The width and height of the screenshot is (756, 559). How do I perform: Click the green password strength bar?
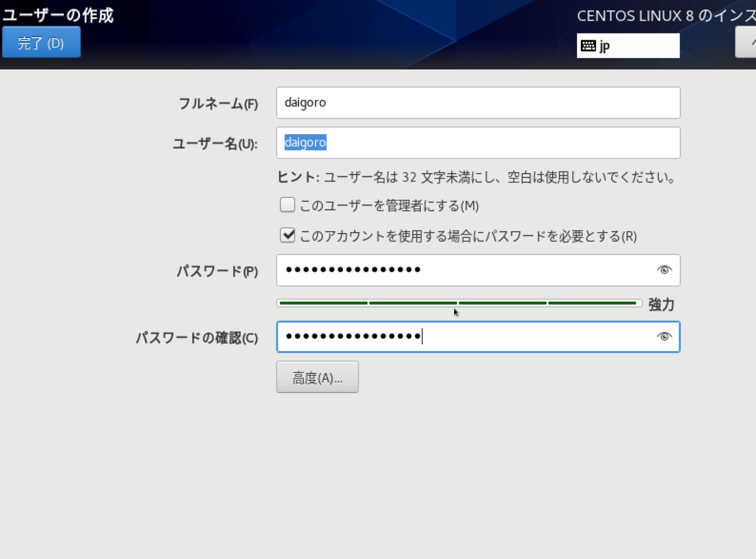(x=458, y=303)
